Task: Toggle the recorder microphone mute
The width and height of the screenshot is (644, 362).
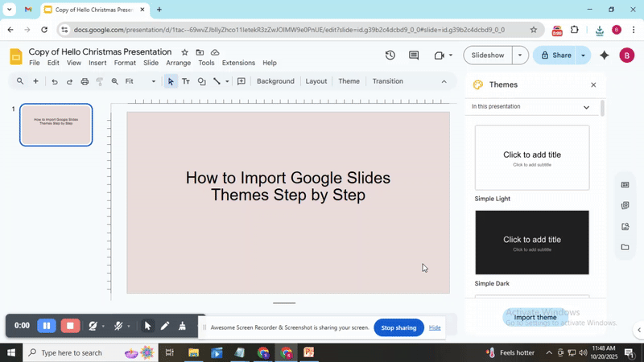Action: coord(118,326)
